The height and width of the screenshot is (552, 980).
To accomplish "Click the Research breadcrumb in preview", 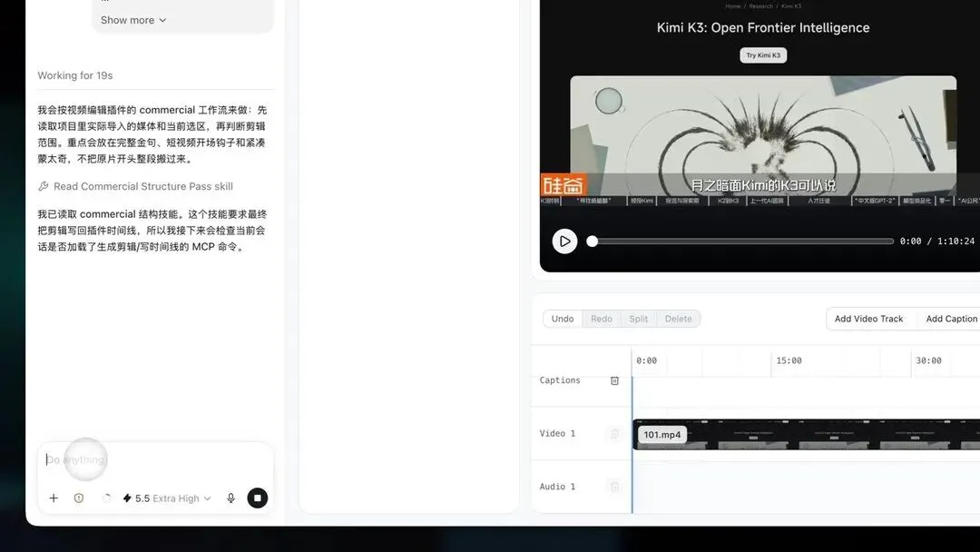I will pos(760,6).
